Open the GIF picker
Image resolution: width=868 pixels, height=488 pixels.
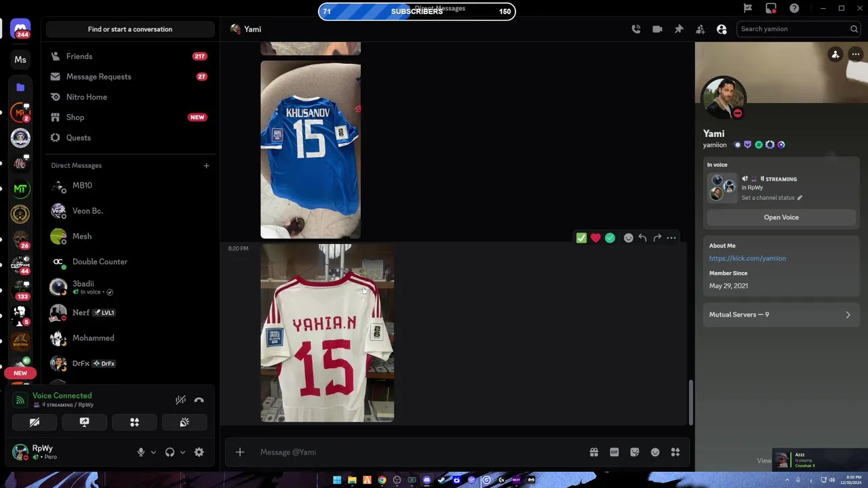(x=614, y=452)
